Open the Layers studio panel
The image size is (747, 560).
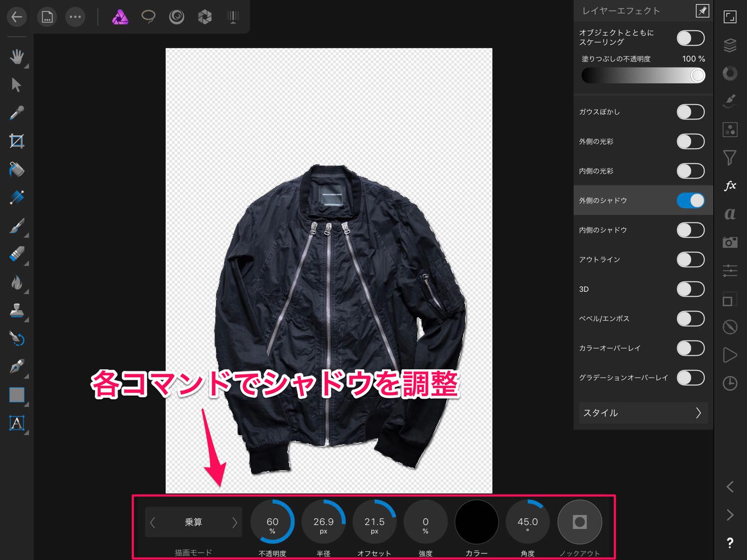click(x=730, y=45)
